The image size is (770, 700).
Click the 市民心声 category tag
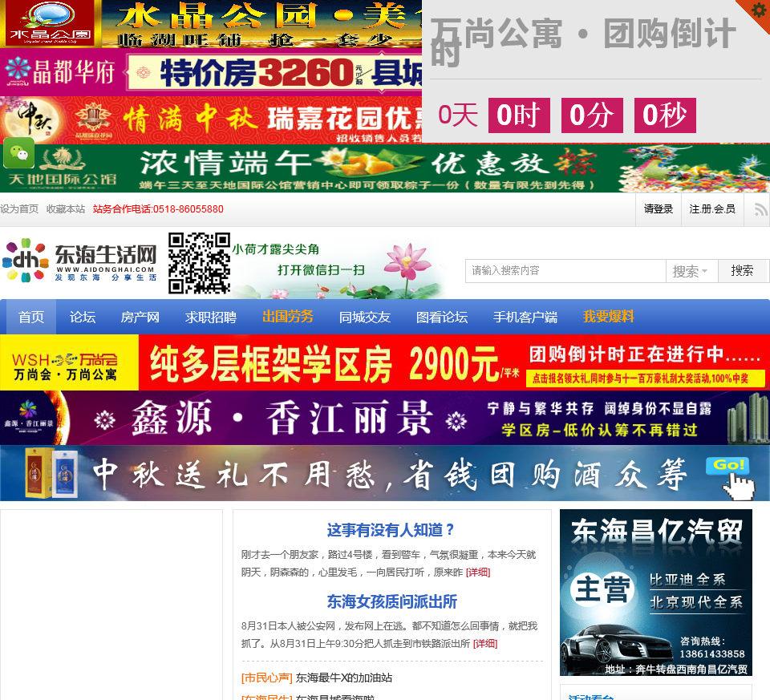click(x=266, y=678)
